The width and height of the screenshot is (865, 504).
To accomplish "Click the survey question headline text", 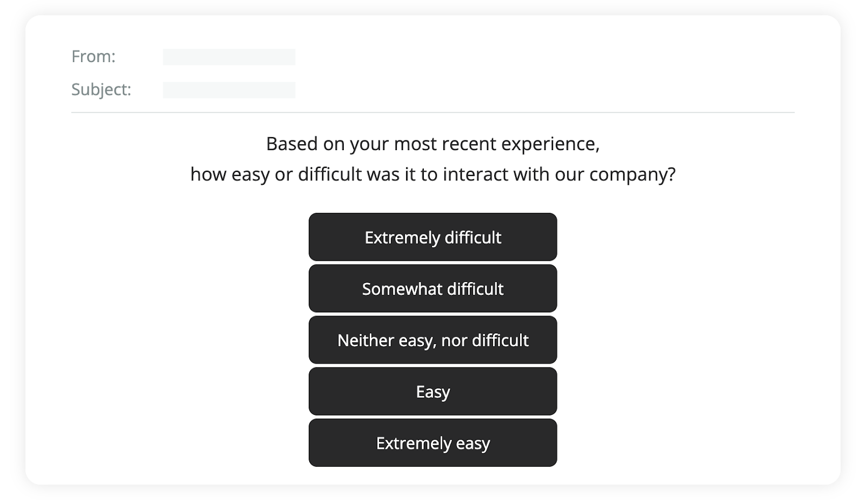I will click(x=432, y=159).
